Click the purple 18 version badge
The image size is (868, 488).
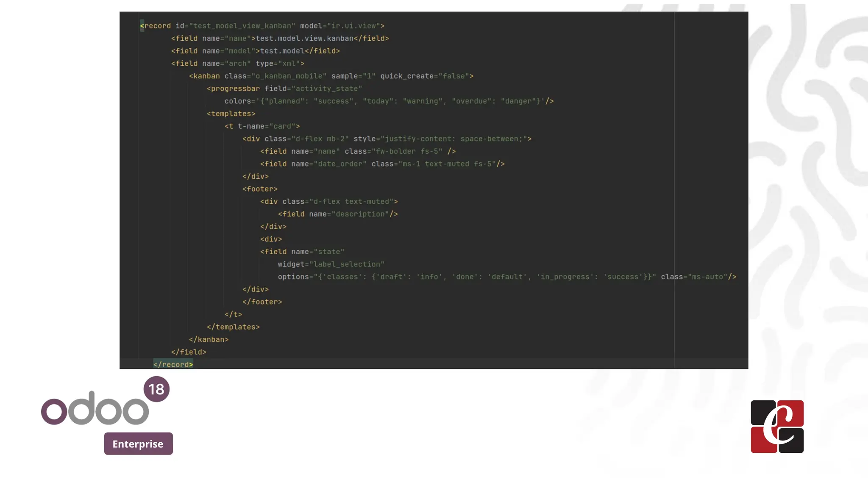[x=156, y=389]
